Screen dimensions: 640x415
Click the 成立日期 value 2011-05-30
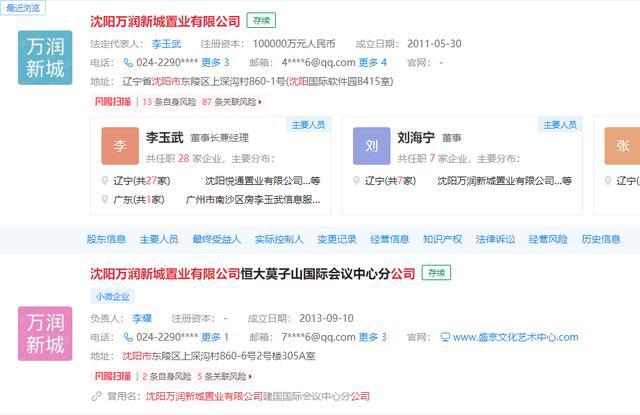pyautogui.click(x=434, y=44)
